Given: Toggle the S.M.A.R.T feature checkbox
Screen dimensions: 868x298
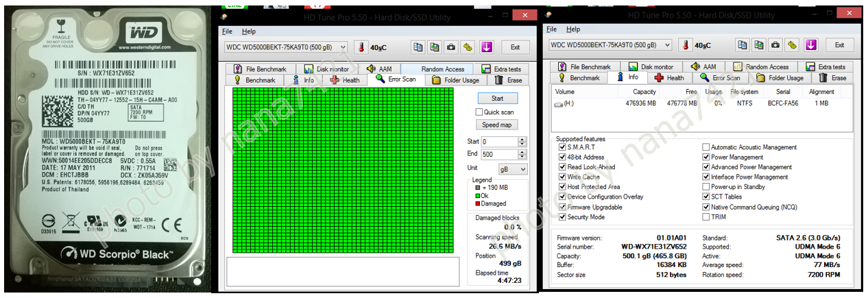Looking at the screenshot, I should point(562,147).
